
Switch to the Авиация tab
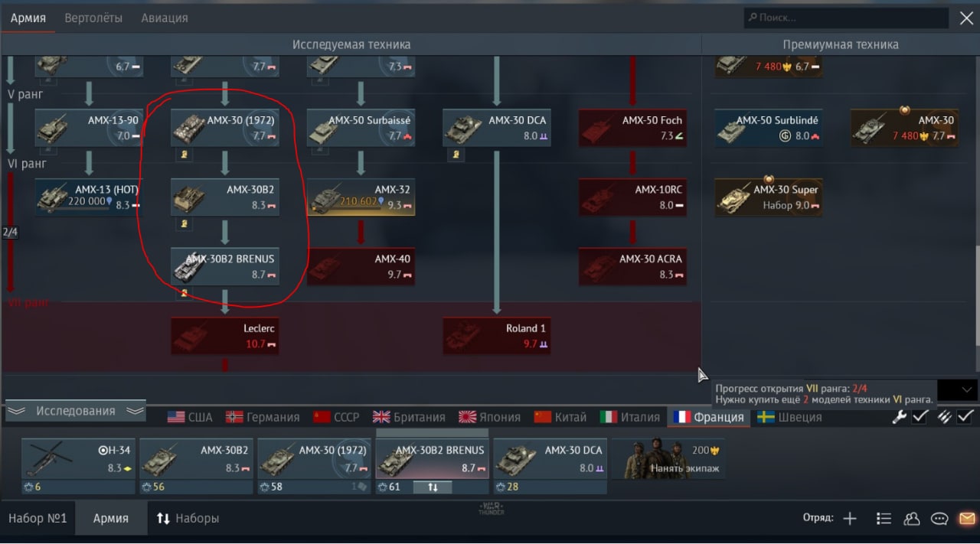pyautogui.click(x=165, y=18)
